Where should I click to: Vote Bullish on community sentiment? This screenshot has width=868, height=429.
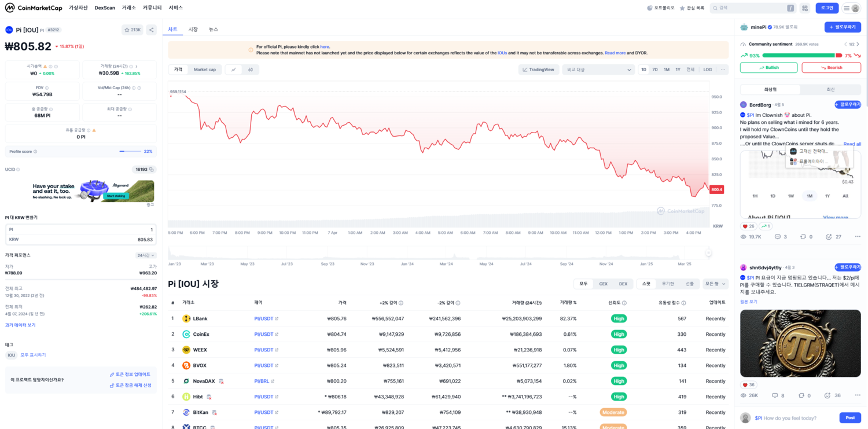coord(768,68)
